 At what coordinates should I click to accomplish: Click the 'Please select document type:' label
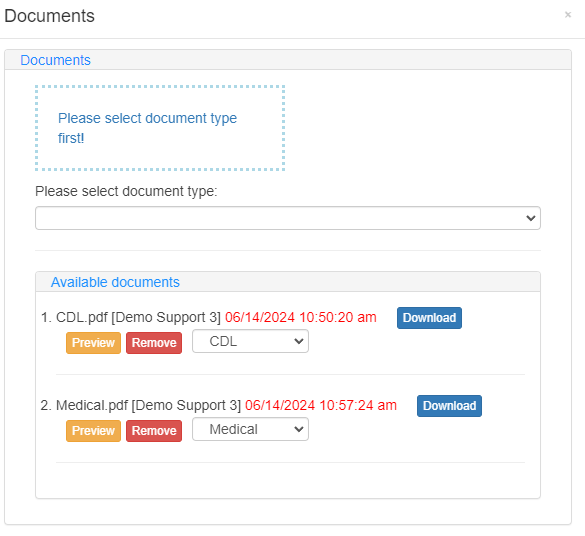126,191
